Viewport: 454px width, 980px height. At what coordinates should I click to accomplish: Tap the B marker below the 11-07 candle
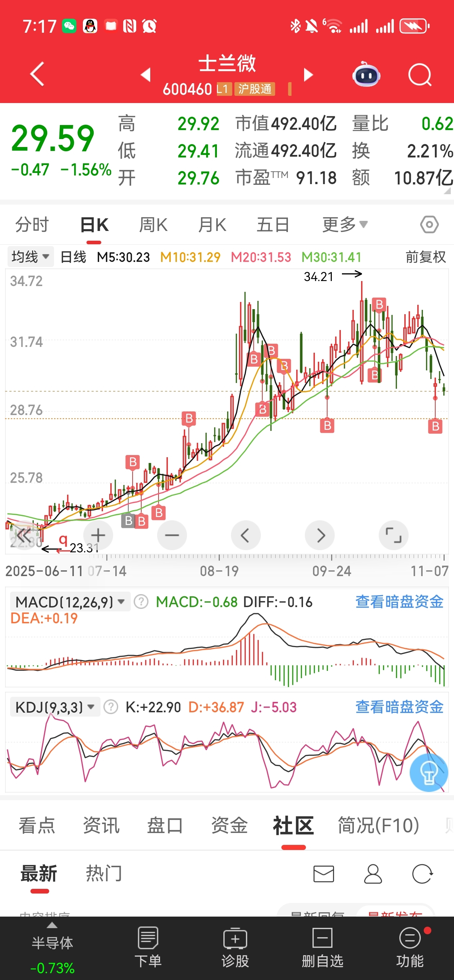click(x=435, y=426)
